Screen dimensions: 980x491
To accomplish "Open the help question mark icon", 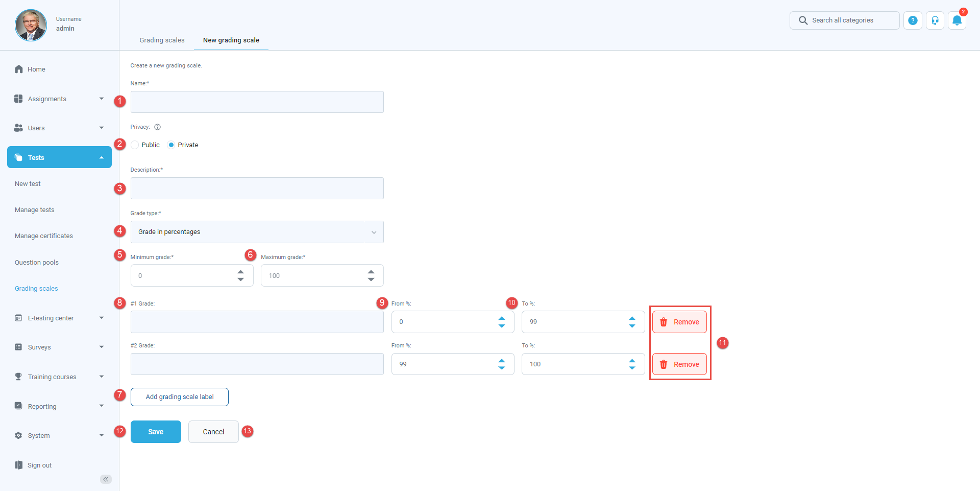I will pos(913,20).
